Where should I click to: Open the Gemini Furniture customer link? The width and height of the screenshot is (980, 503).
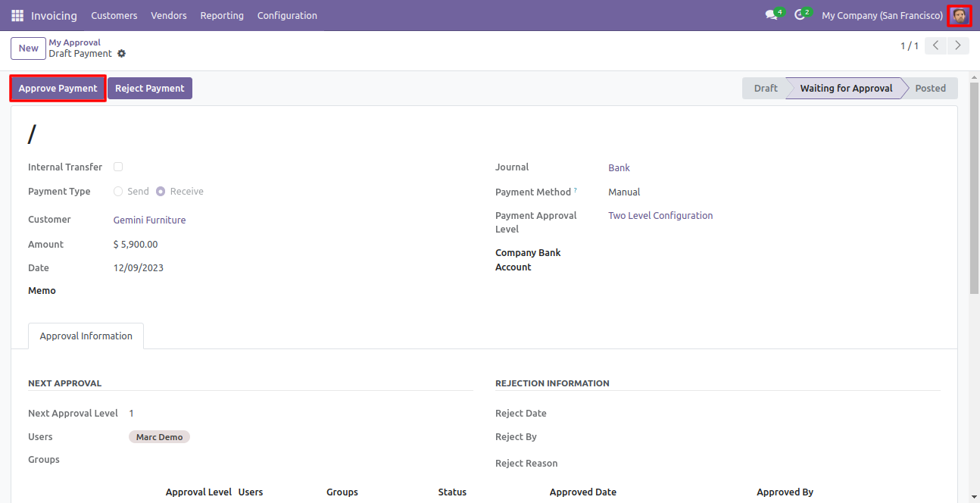pyautogui.click(x=149, y=220)
